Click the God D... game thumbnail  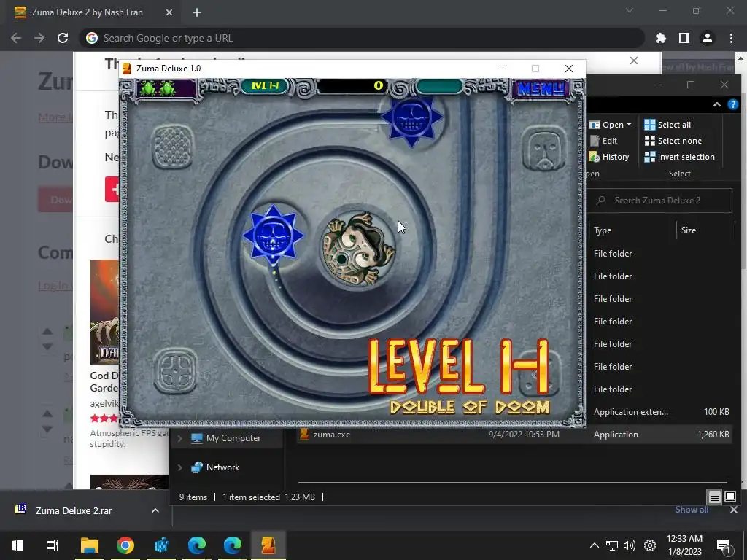105,312
